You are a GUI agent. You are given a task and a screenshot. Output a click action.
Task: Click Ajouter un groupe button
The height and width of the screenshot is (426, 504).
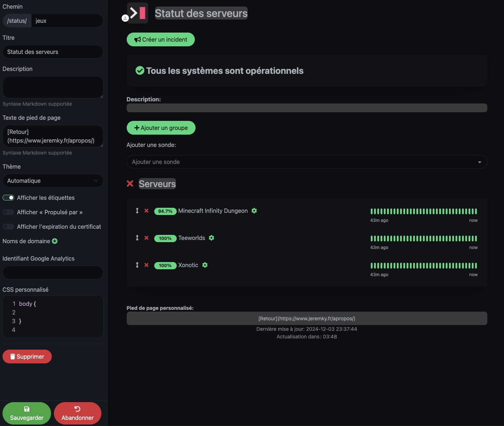[161, 128]
